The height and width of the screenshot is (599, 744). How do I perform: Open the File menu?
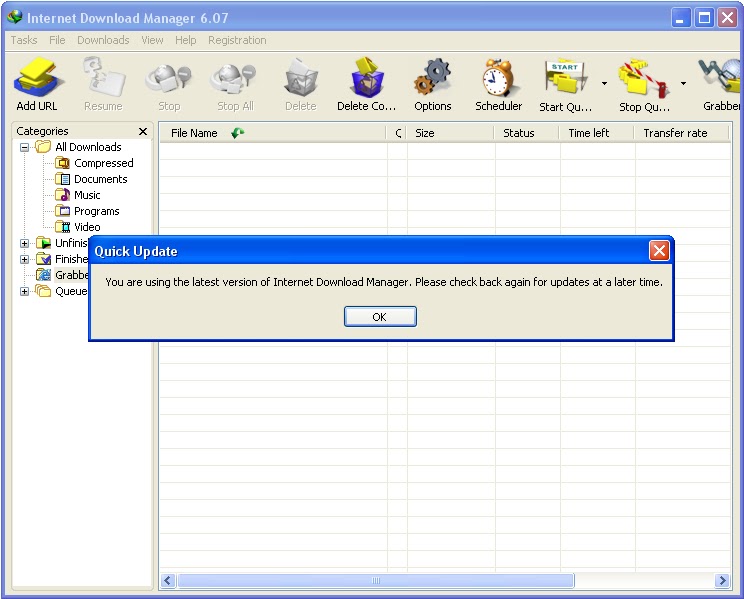[57, 40]
